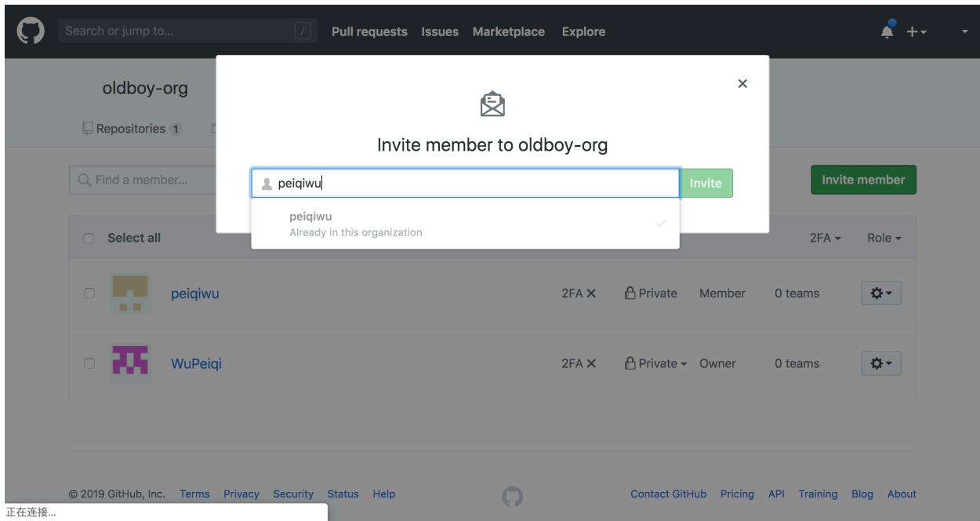Open settings gear menu for WuPeiqi
The height and width of the screenshot is (521, 980).
click(x=882, y=363)
